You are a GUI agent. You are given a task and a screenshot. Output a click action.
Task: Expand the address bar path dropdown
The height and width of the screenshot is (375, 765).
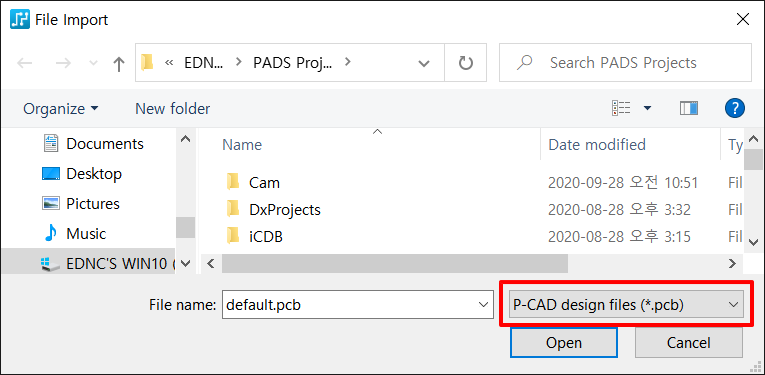(x=424, y=63)
